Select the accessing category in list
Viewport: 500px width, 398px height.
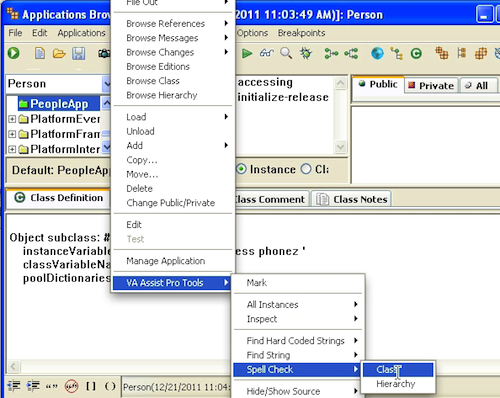click(265, 82)
